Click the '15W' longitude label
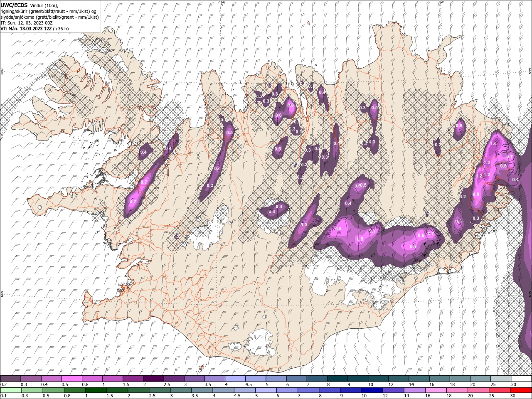This screenshot has width=532, height=399. pos(440,2)
